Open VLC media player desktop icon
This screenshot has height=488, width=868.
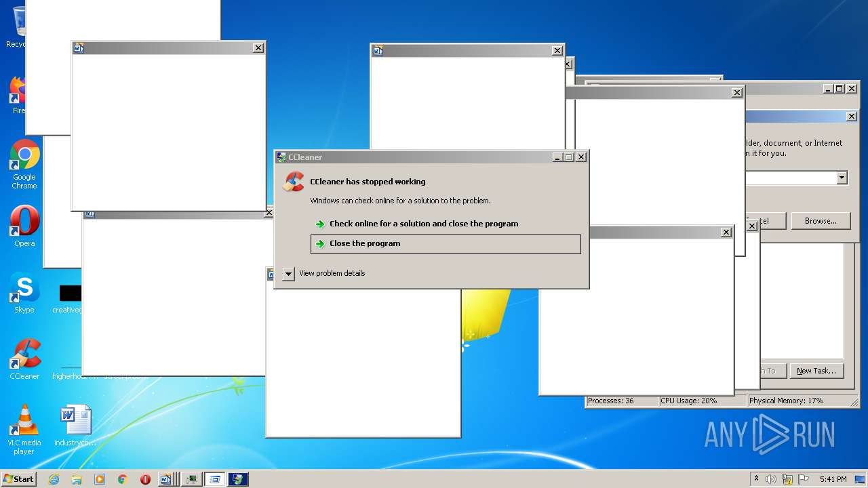[24, 430]
